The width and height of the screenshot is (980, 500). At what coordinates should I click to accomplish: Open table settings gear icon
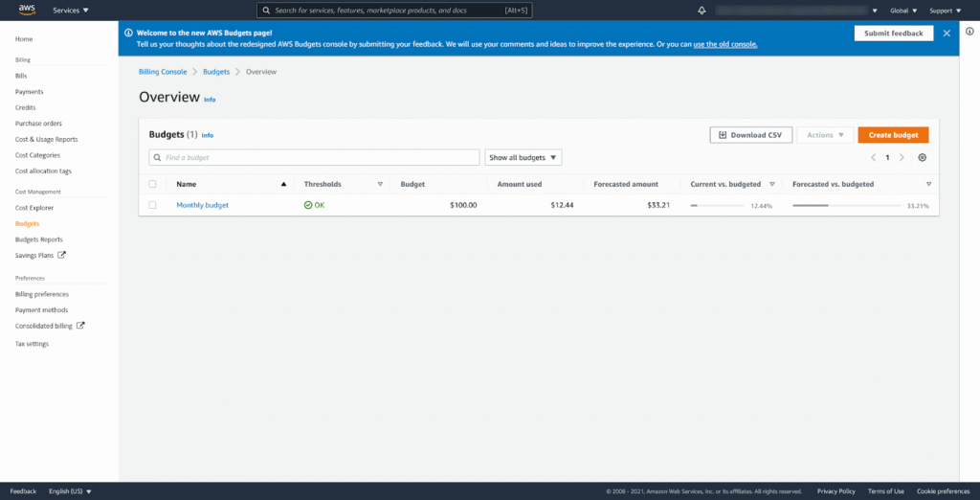click(922, 158)
